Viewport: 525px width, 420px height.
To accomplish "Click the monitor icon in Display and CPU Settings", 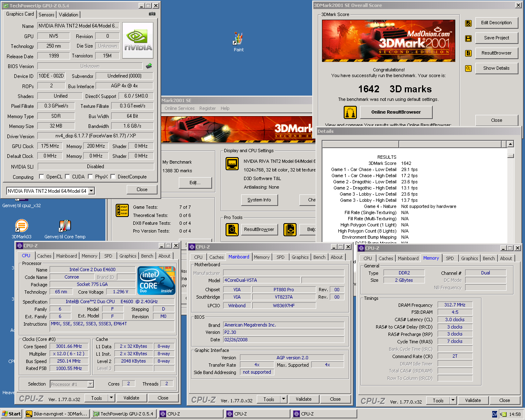I will pyautogui.click(x=232, y=164).
